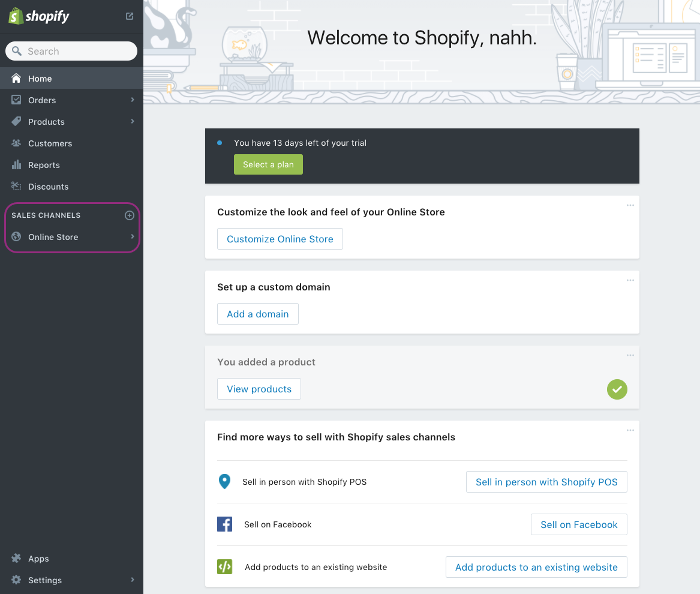The height and width of the screenshot is (594, 700).
Task: Click the green product-added checkmark
Action: (617, 389)
